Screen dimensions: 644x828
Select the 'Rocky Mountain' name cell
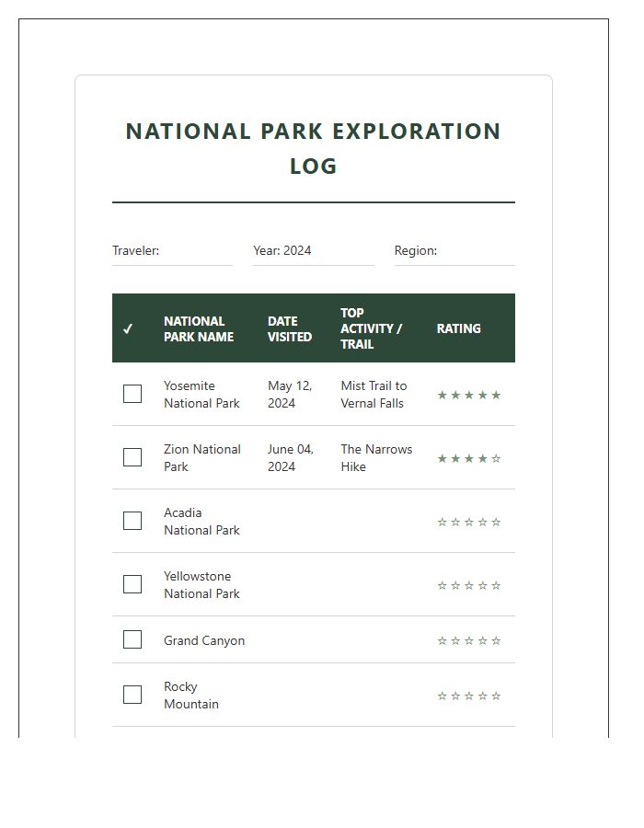191,695
